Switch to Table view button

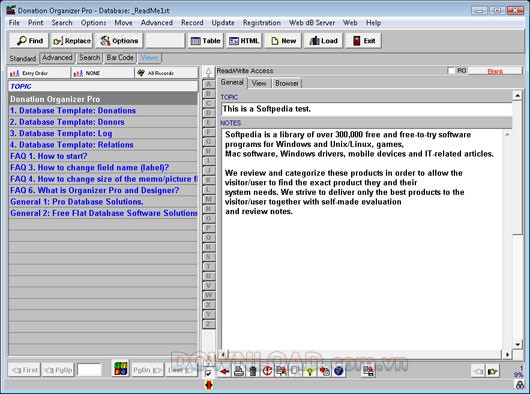tap(206, 41)
